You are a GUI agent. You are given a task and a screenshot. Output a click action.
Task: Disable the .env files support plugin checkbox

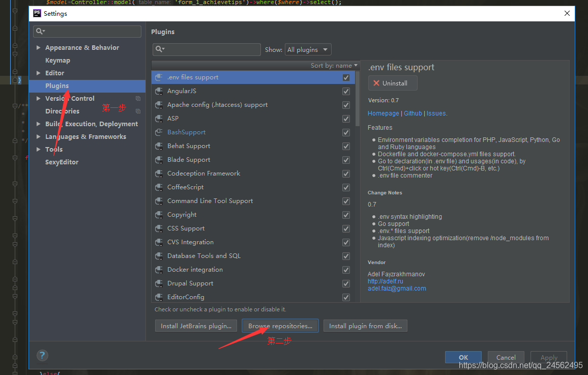coord(346,78)
